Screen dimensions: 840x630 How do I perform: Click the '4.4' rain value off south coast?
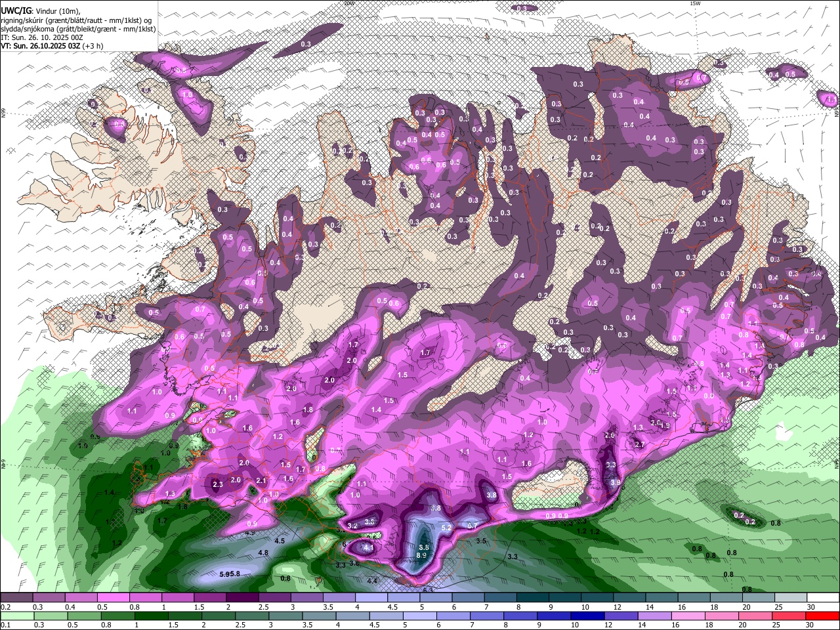[372, 581]
